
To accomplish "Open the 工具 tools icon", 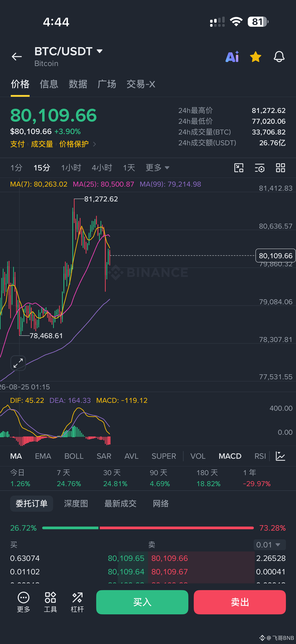I will [50, 602].
